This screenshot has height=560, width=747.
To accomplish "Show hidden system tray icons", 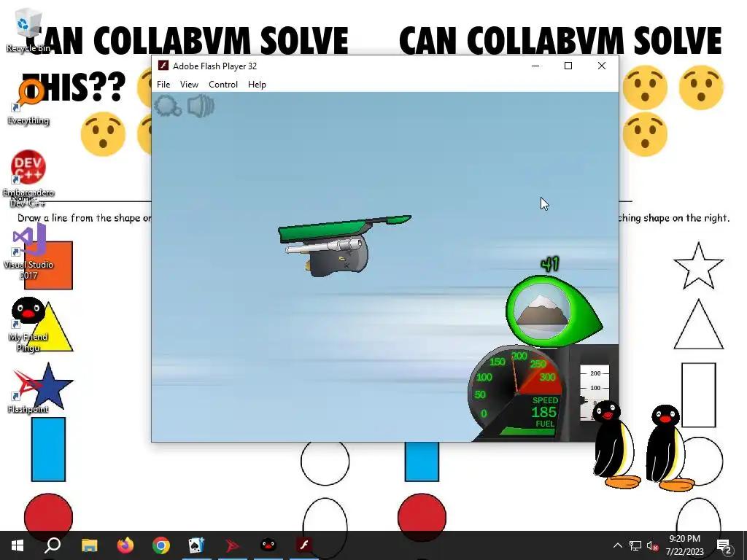I will [x=617, y=545].
